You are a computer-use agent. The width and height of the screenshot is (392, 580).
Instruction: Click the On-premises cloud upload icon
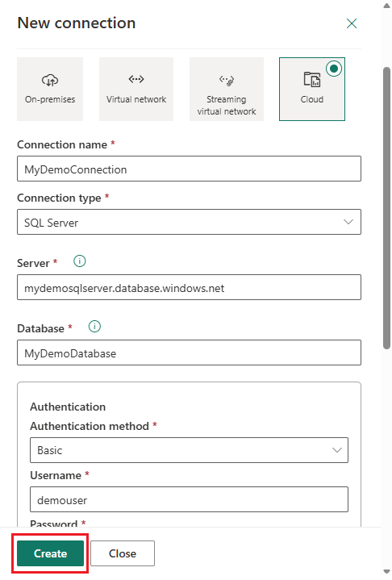50,80
